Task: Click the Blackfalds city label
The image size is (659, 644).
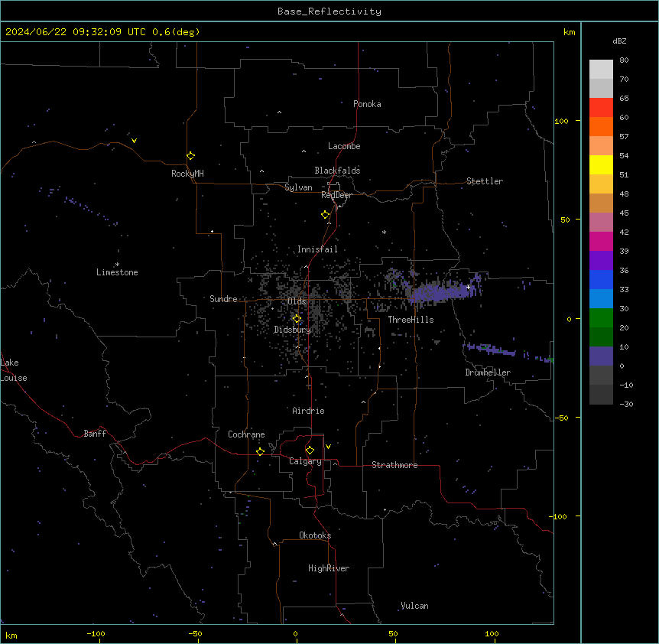Action: (337, 171)
